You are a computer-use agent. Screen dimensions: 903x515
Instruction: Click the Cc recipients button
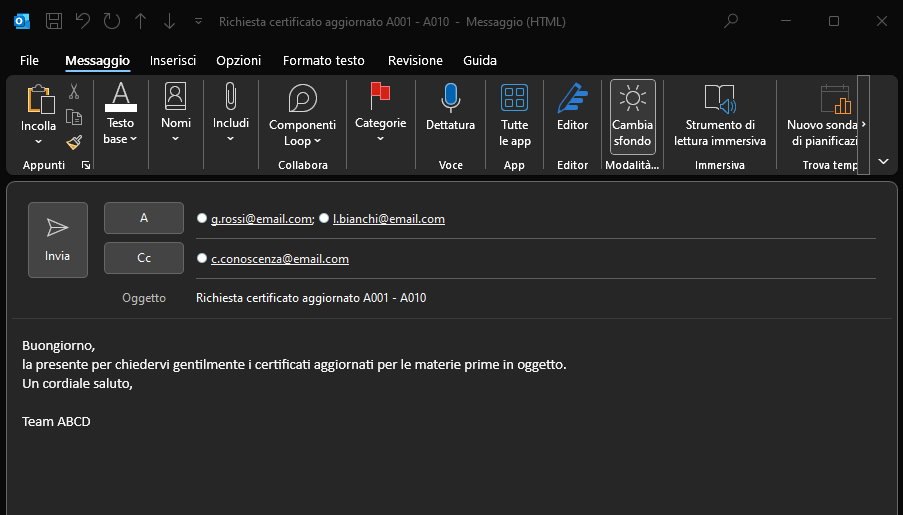[144, 258]
